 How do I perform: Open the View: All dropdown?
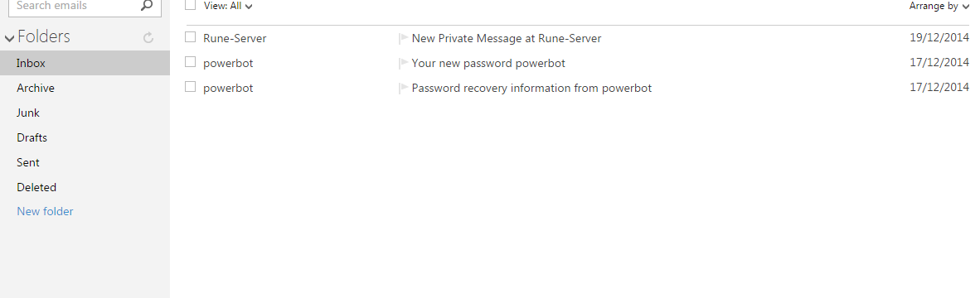pos(228,7)
